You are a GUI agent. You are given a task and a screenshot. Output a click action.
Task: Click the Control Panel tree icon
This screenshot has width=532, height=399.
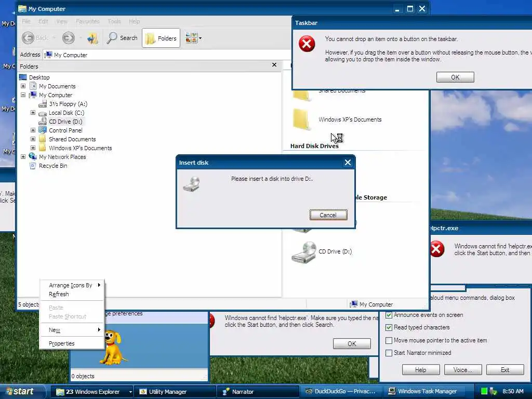[x=43, y=130]
